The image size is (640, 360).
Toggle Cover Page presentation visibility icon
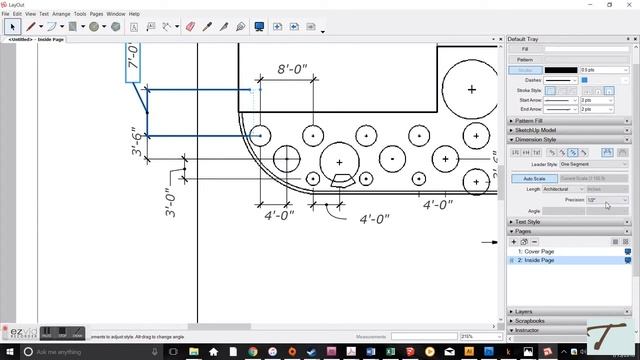(x=628, y=252)
